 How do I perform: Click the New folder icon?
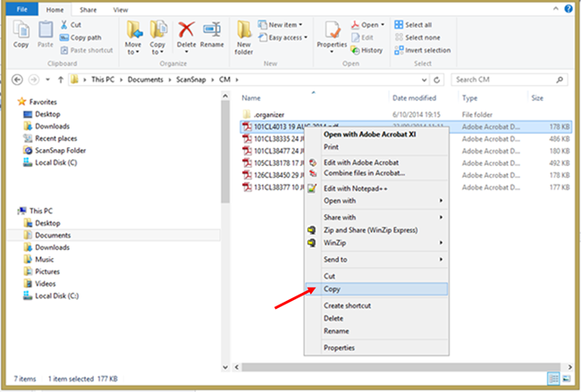pyautogui.click(x=244, y=36)
